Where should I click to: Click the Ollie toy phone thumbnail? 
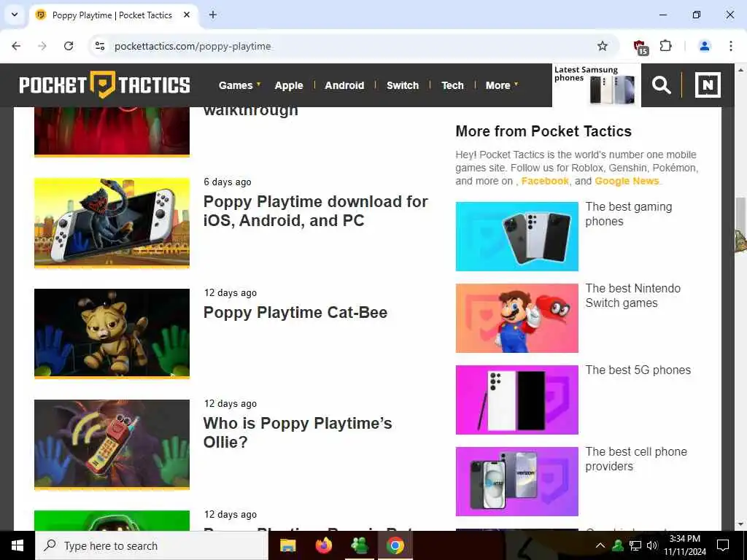pyautogui.click(x=112, y=444)
